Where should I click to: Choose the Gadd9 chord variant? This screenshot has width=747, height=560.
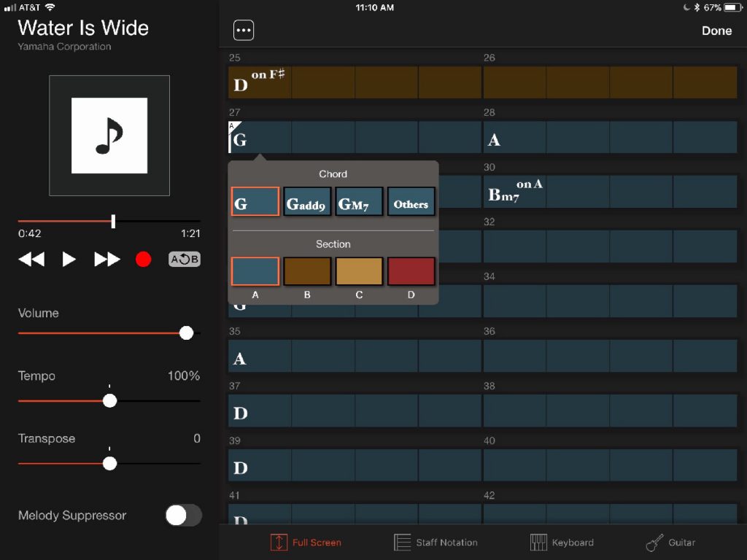point(306,203)
